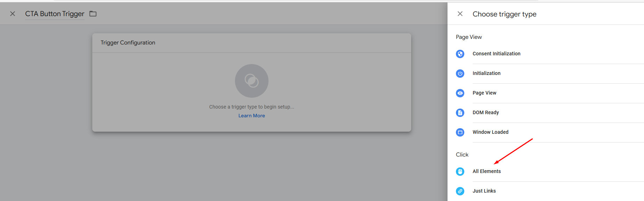644x201 pixels.
Task: Click the Page View eye icon
Action: 460,93
